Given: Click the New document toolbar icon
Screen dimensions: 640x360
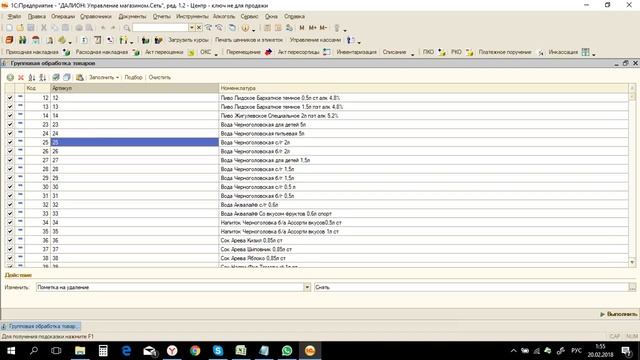Looking at the screenshot, I should point(9,28).
